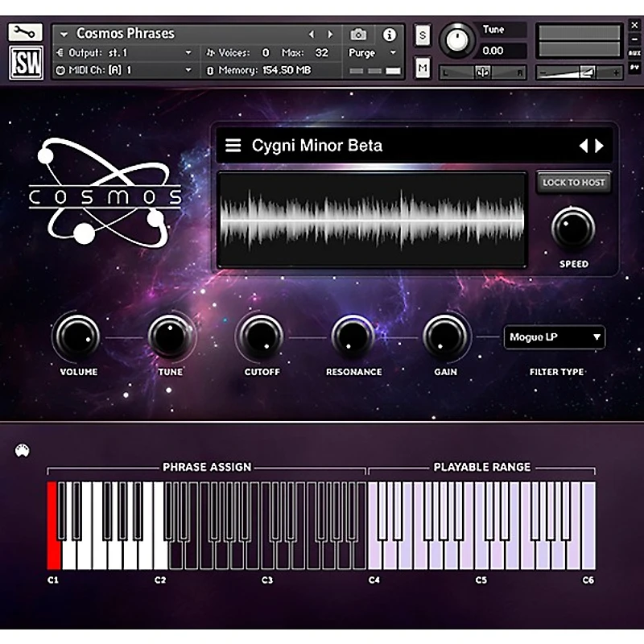Click the Playable Range label
The width and height of the screenshot is (644, 644).
coord(481,467)
